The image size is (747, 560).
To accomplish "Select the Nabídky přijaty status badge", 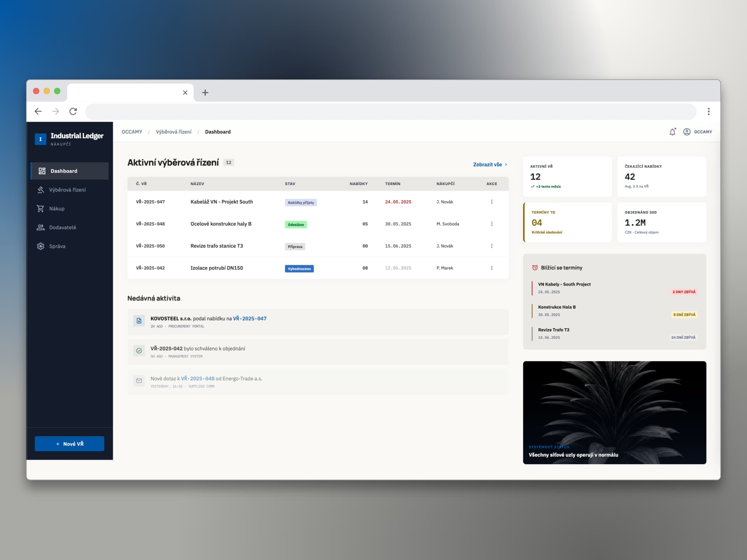I will pos(301,202).
